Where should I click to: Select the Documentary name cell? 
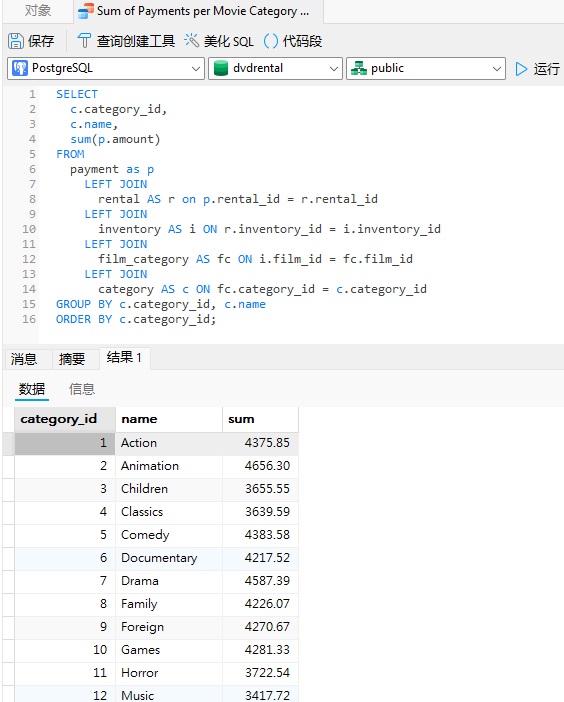coord(169,558)
